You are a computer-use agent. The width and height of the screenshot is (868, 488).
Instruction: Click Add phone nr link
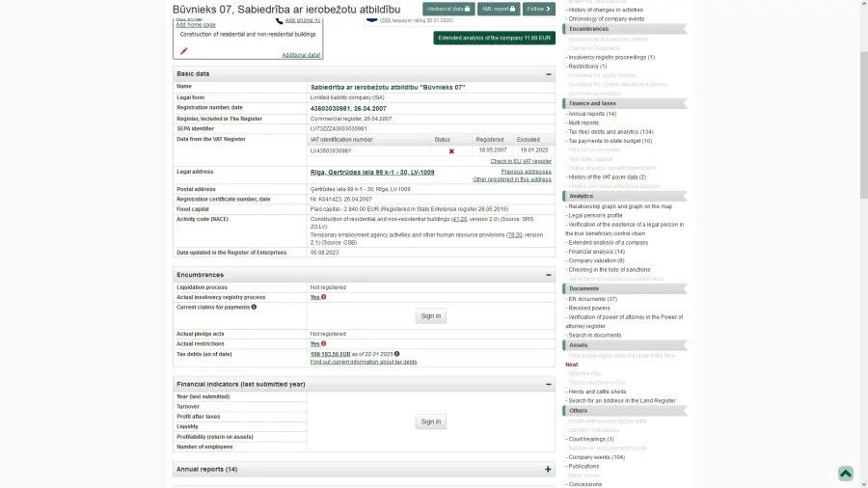(x=302, y=20)
